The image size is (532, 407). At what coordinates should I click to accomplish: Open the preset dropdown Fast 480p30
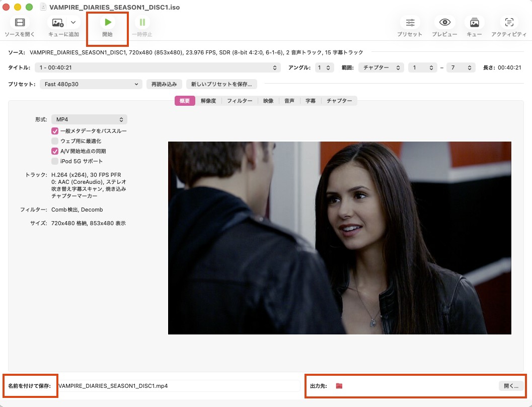point(91,84)
